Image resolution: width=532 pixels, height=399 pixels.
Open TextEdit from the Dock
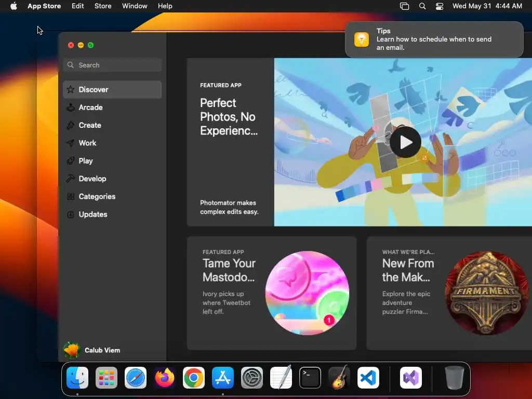click(x=281, y=378)
